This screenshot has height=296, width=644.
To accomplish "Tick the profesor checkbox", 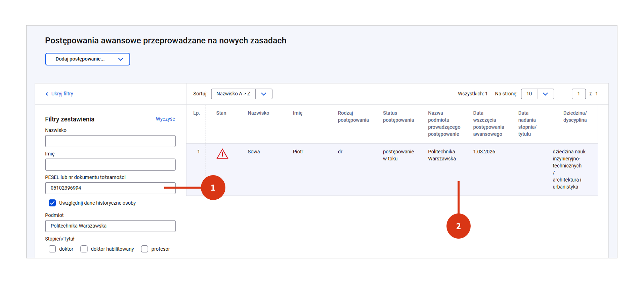I will click(x=144, y=249).
